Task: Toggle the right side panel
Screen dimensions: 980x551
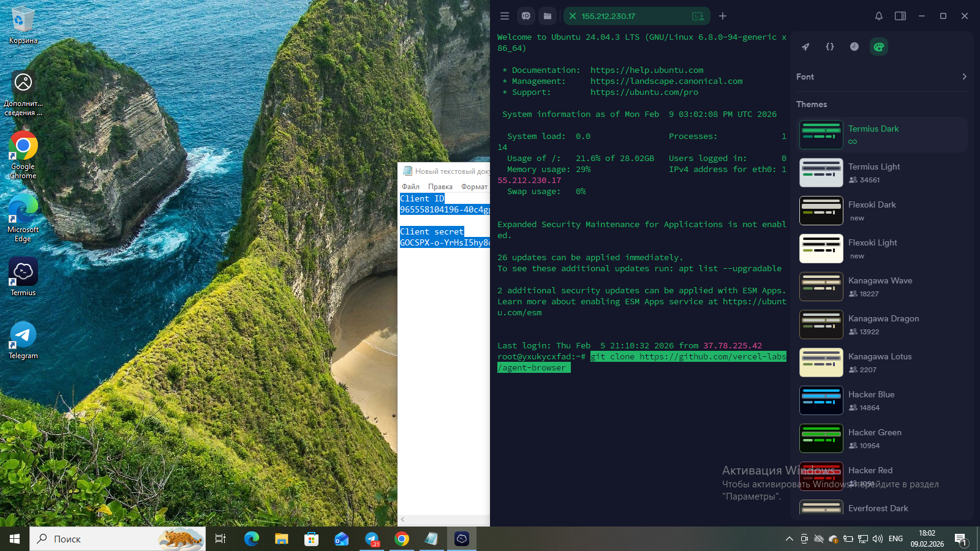Action: coord(900,16)
